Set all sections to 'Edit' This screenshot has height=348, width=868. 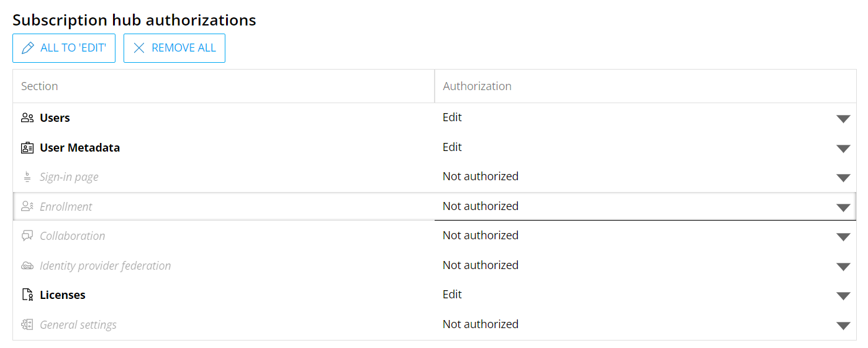coord(64,48)
